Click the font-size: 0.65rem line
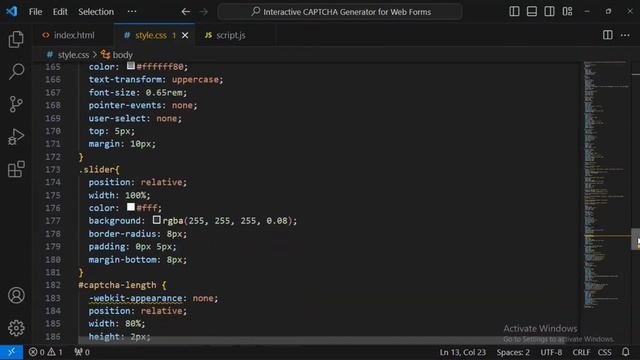The image size is (640, 360). tap(138, 93)
